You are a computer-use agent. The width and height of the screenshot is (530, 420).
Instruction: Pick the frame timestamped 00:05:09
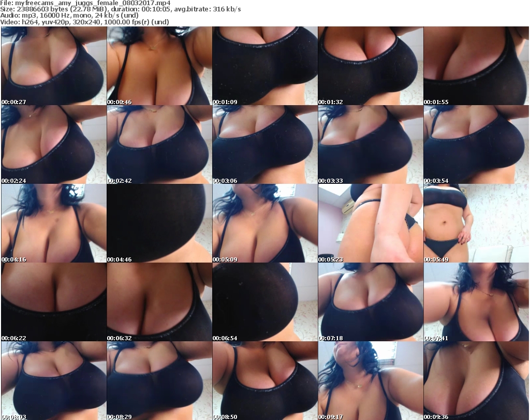pyautogui.click(x=265, y=223)
